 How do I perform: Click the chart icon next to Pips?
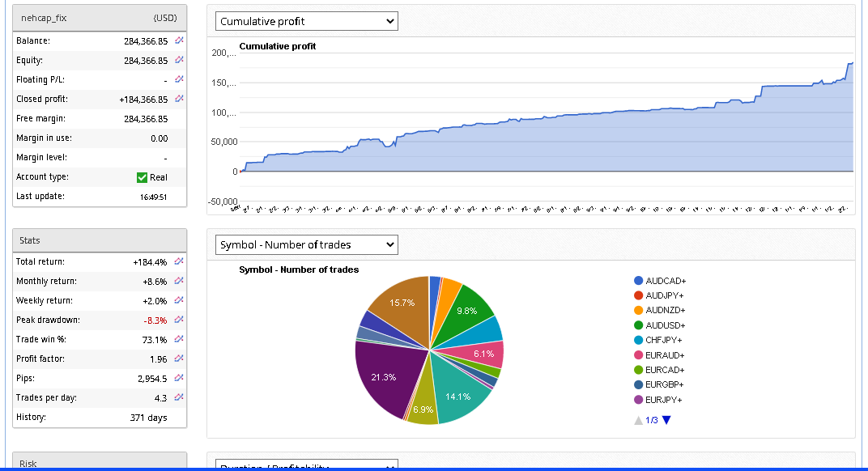coord(179,378)
